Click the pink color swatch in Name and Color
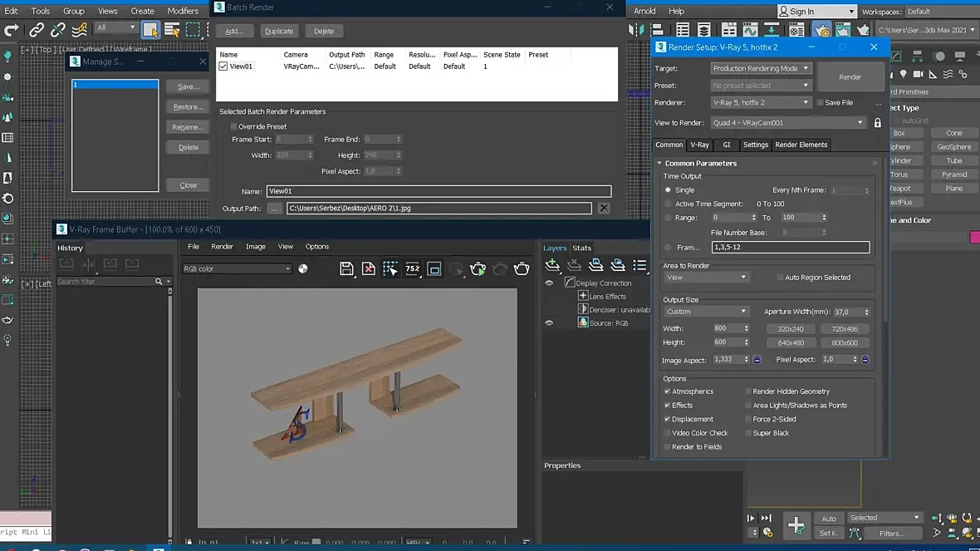 coord(975,238)
